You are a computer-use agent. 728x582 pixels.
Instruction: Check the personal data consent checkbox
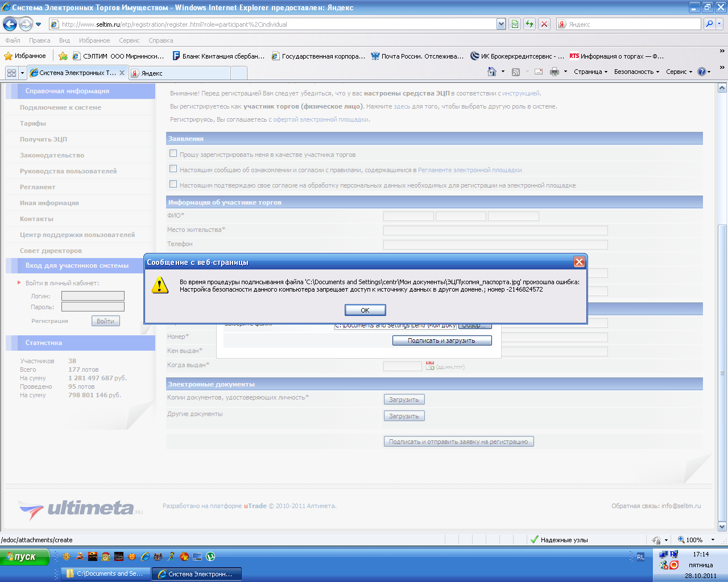[x=173, y=184]
